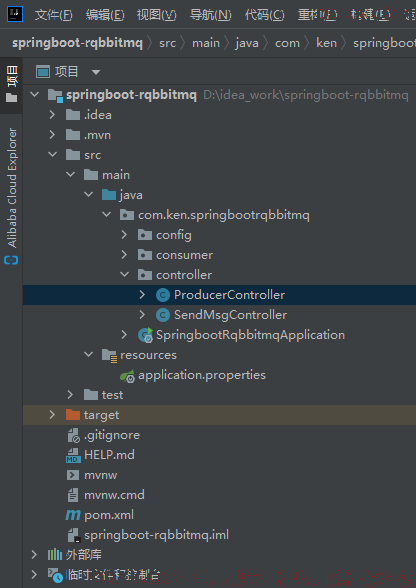
Task: Click the main breadcrumb in navigation bar
Action: (206, 43)
